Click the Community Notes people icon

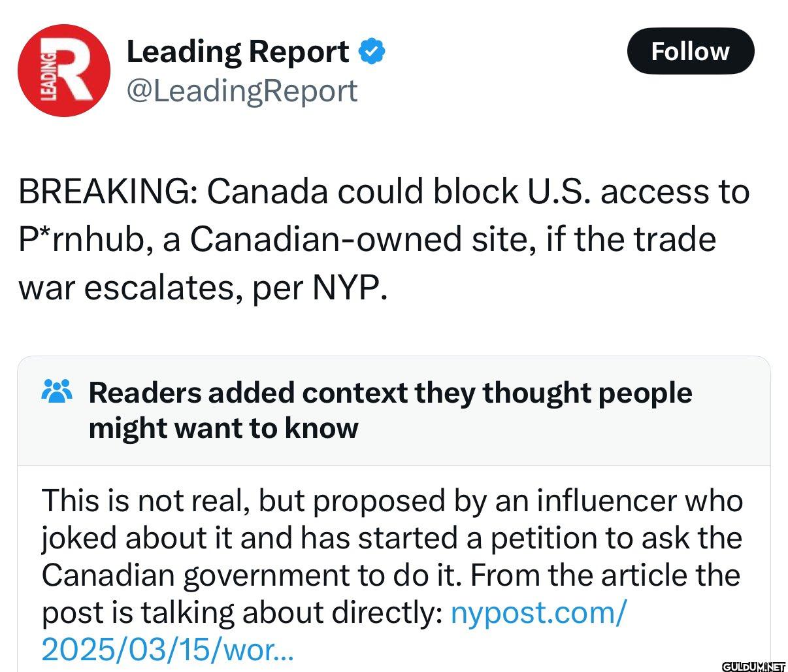[x=56, y=392]
